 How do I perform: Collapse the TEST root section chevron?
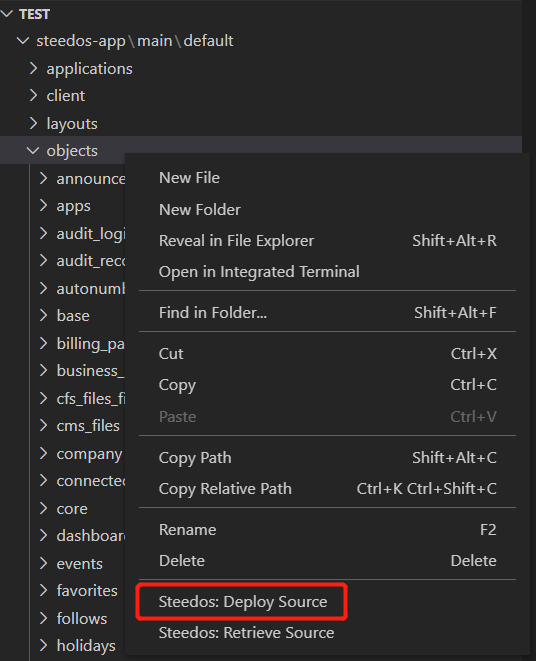click(x=7, y=14)
